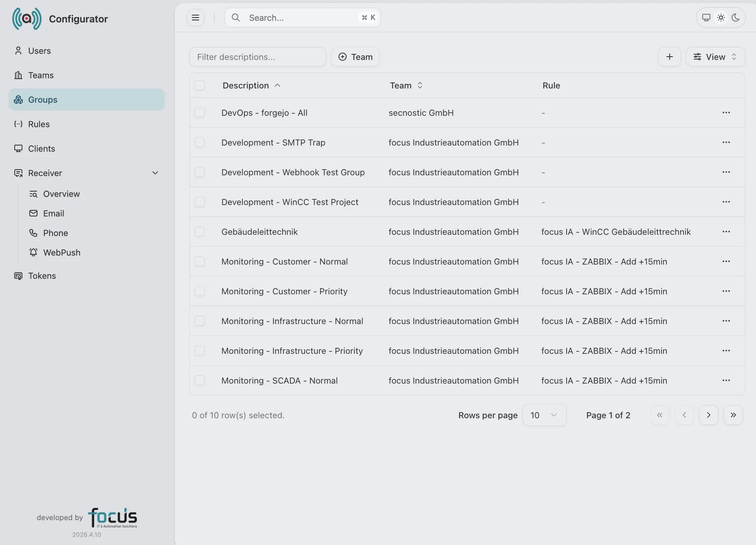Click the plus add group button
The height and width of the screenshot is (545, 756).
670,57
